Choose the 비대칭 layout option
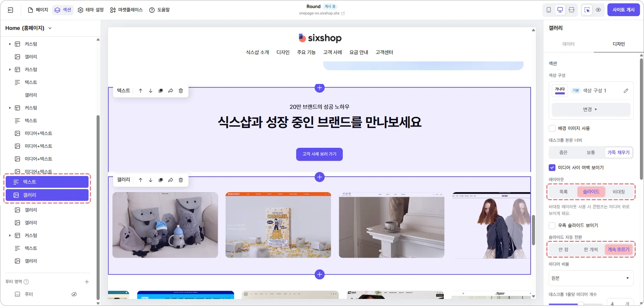Image resolution: width=644 pixels, height=306 pixels. point(619,192)
